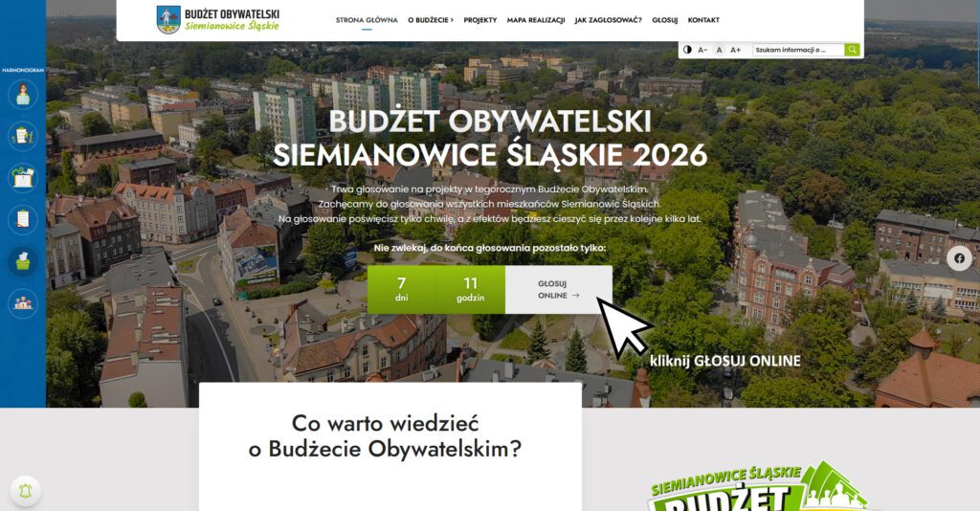Open the clipboard with pencil schedule icon

pos(23,136)
